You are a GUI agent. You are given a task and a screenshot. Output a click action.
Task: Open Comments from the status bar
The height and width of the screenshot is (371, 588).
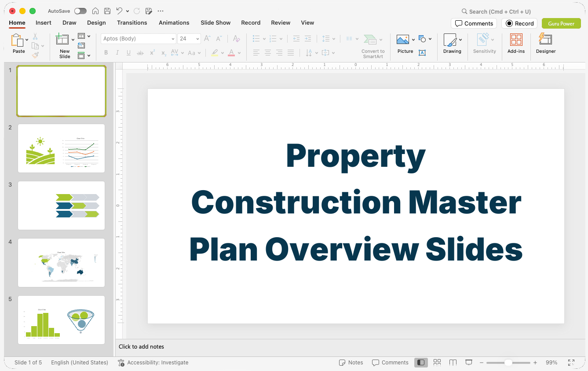click(390, 363)
